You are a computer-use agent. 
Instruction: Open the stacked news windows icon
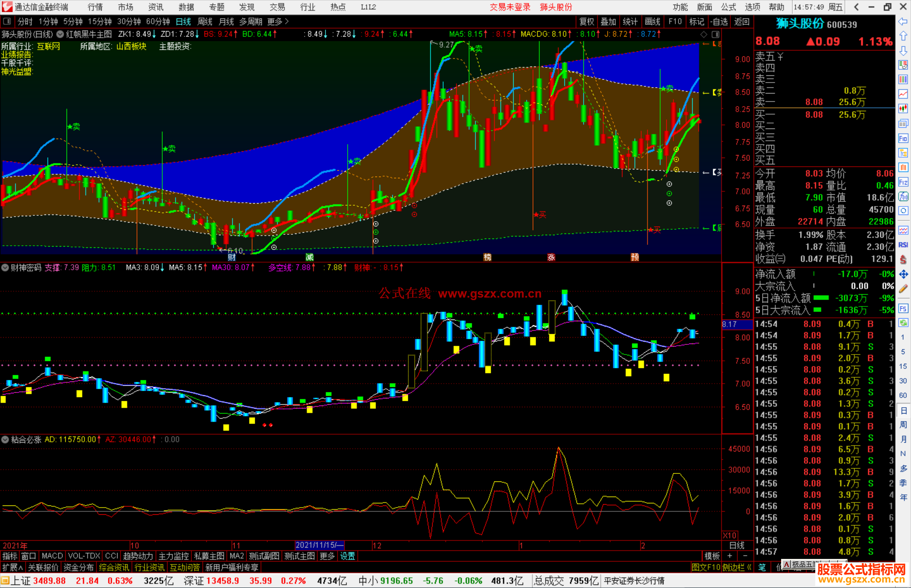pos(903,124)
